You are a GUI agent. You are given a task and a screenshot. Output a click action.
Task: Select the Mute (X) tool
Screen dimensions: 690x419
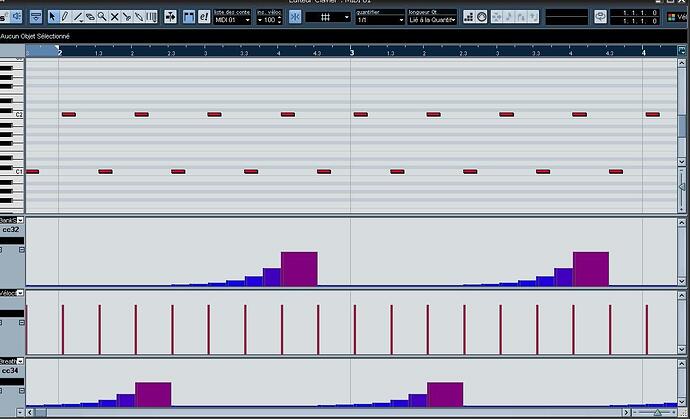114,17
